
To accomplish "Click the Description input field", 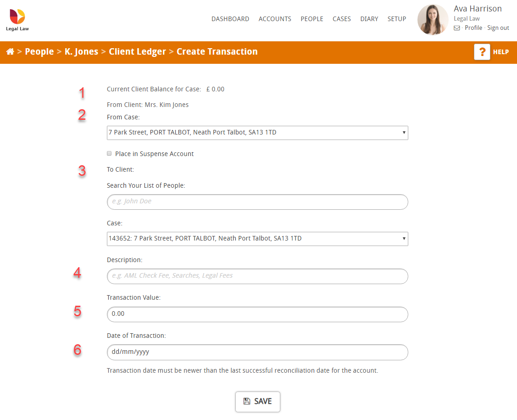I will pyautogui.click(x=257, y=276).
